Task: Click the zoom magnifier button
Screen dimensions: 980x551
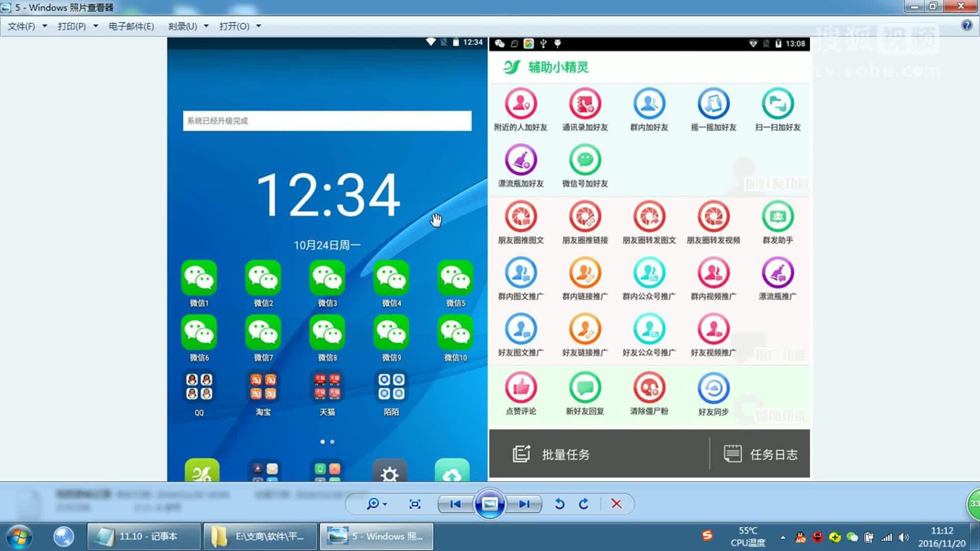Action: click(x=373, y=504)
